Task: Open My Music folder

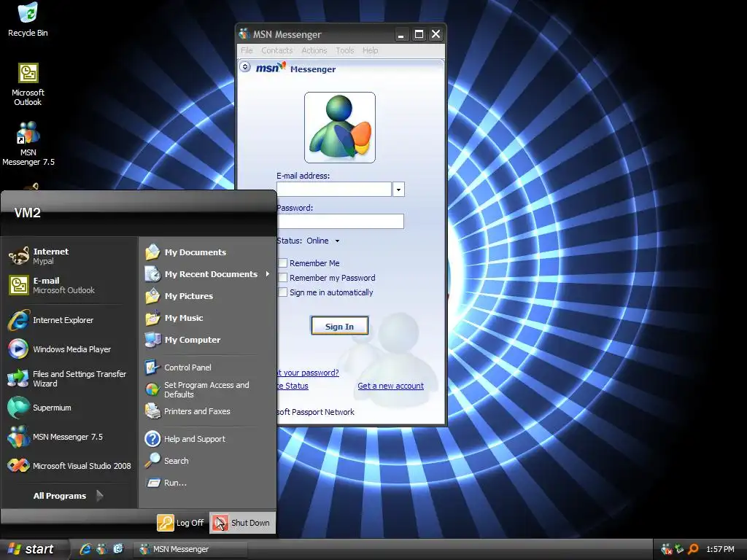Action: (x=207, y=318)
